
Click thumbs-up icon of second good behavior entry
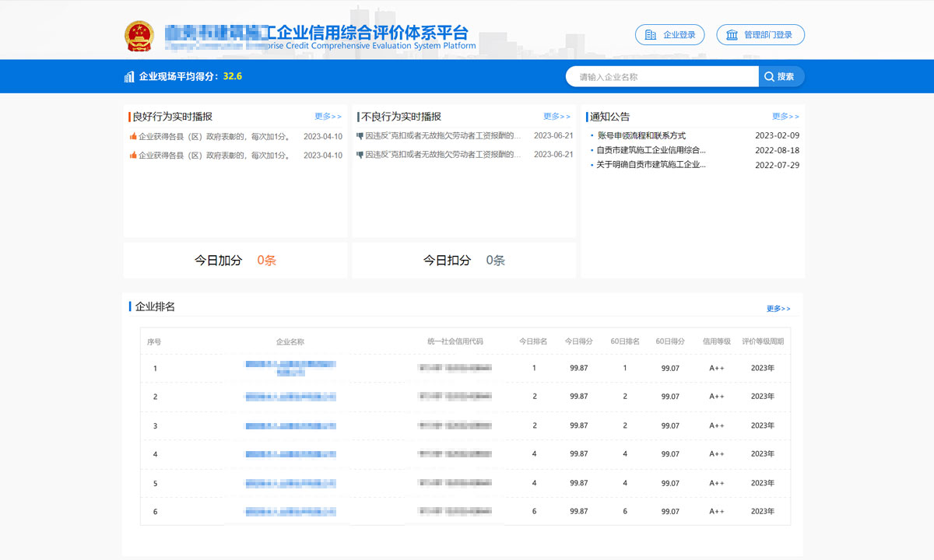click(133, 156)
